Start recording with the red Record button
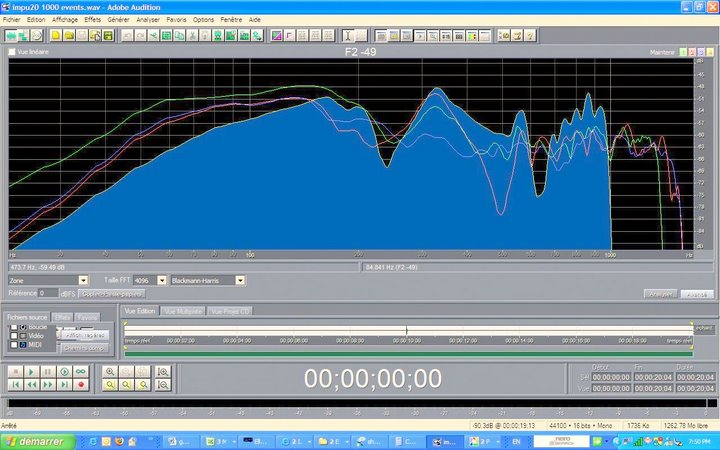 81,384
